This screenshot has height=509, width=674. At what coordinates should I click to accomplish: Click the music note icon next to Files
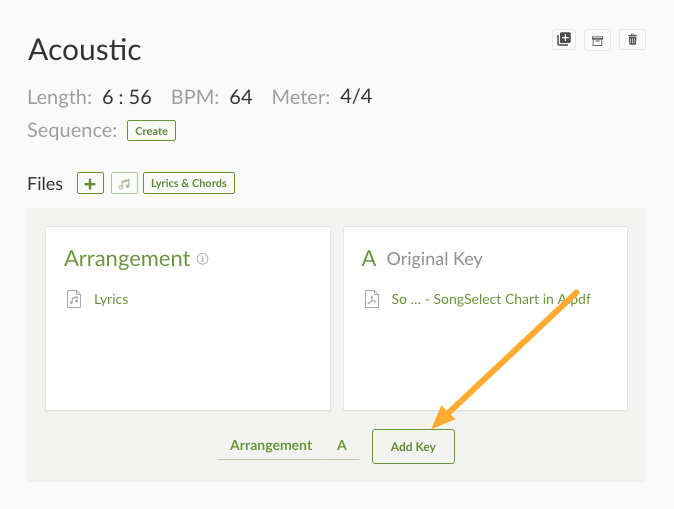124,183
